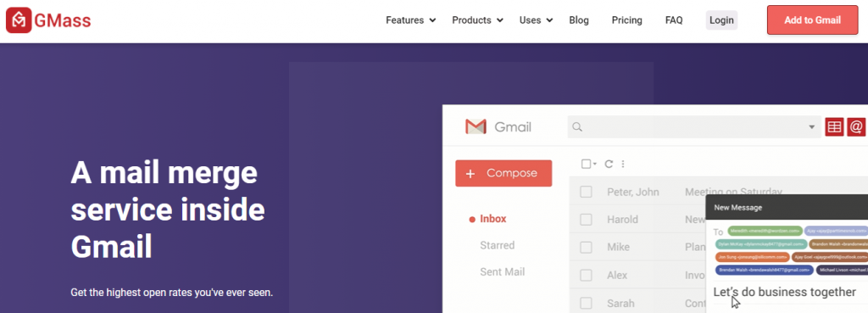Click inside the Gmail search field
The width and height of the screenshot is (868, 313).
pos(694,127)
